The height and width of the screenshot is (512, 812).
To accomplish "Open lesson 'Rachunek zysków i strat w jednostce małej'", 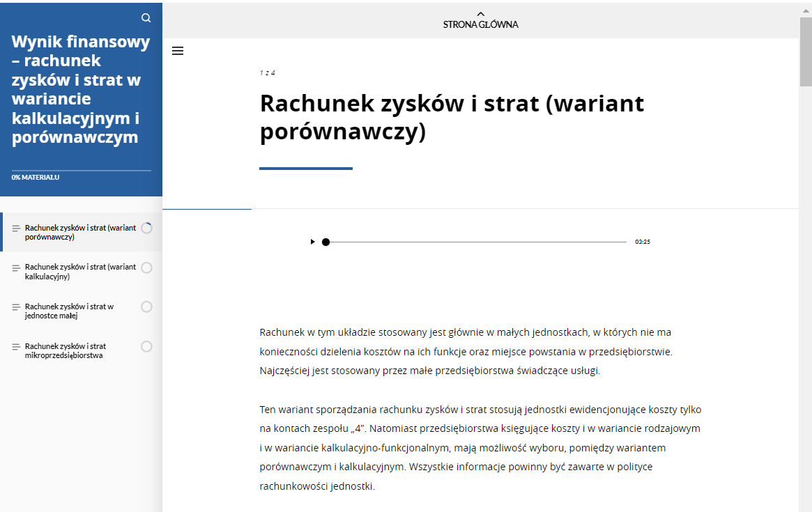I will [70, 311].
